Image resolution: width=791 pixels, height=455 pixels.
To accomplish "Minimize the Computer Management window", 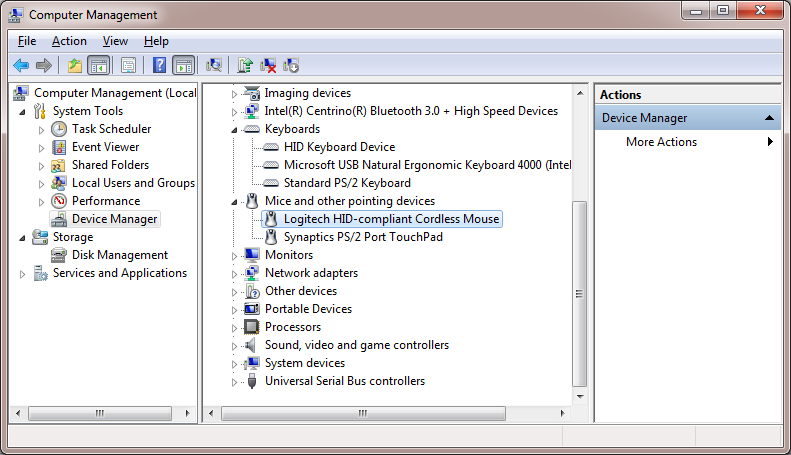I will [x=696, y=11].
